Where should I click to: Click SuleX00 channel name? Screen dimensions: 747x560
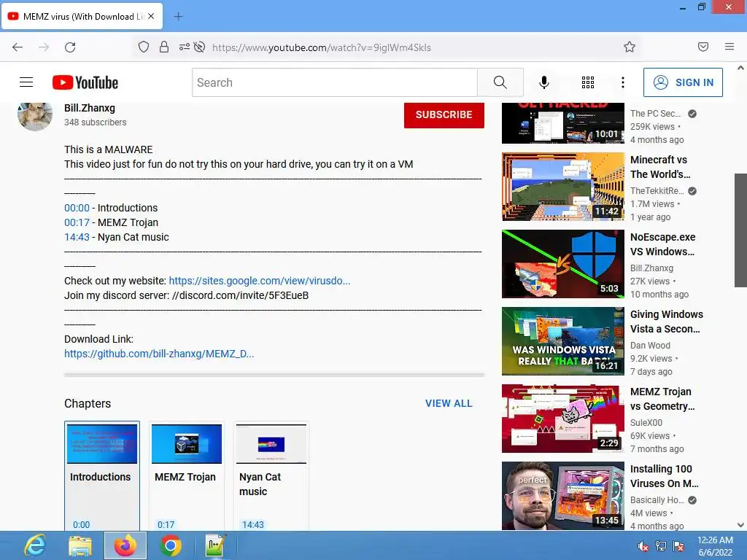[x=646, y=423]
